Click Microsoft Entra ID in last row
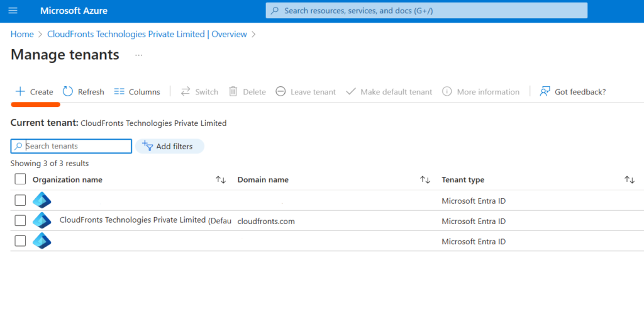This screenshot has height=331, width=644. [474, 242]
